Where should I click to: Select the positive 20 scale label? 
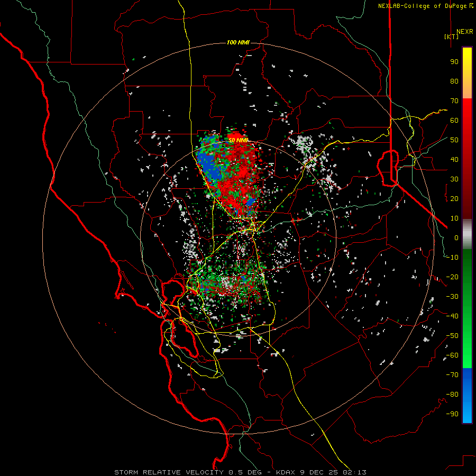point(454,199)
